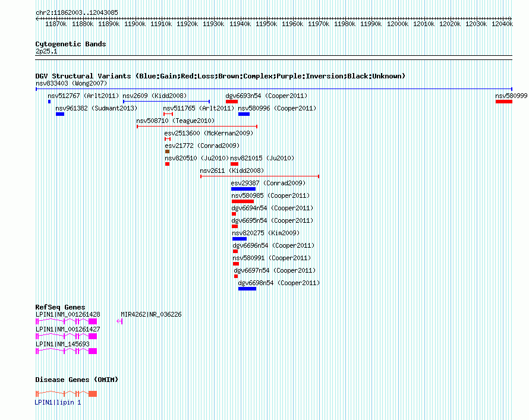The image size is (529, 420).
Task: Click esv2513600 (McKernan2009) label
Action: [x=209, y=133]
